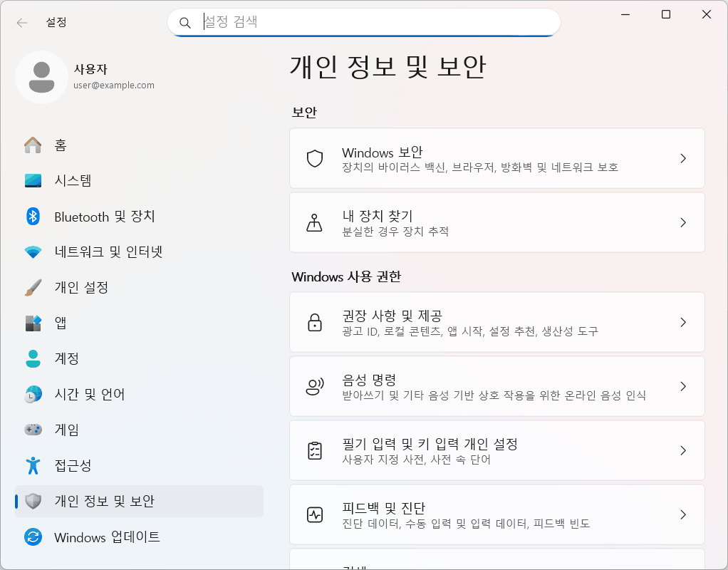
Task: Maximize the 설정 window
Action: 666,14
